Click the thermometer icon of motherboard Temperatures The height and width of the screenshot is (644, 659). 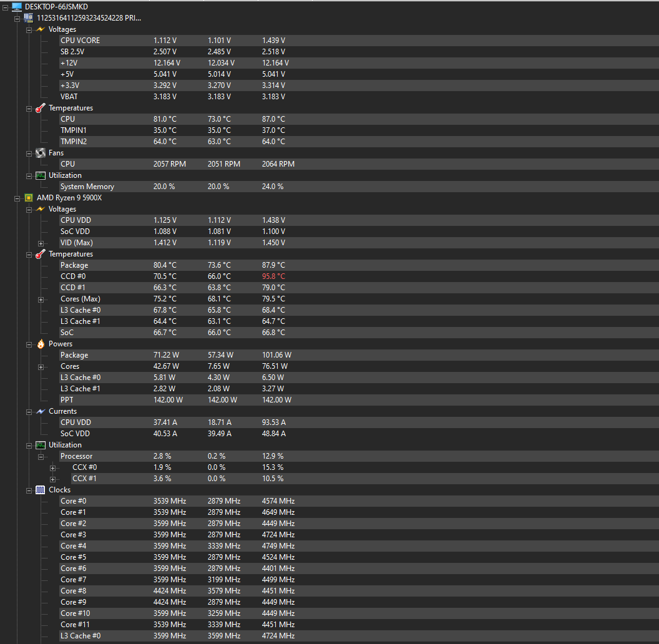tap(41, 108)
